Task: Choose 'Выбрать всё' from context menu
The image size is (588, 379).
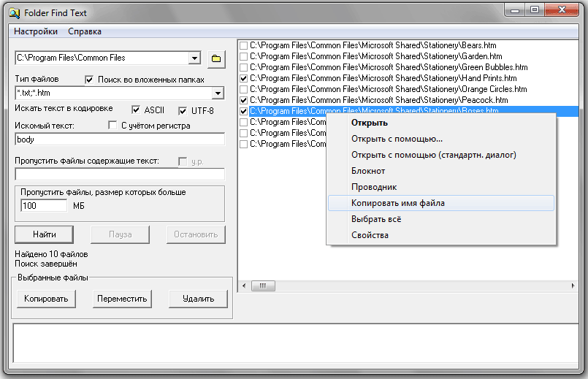Action: 441,219
